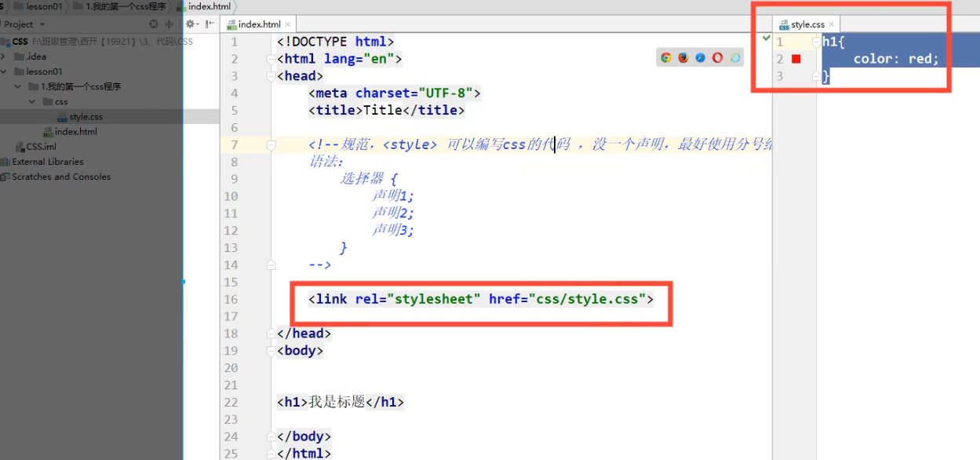Click line number 22 in gutter

coord(230,402)
